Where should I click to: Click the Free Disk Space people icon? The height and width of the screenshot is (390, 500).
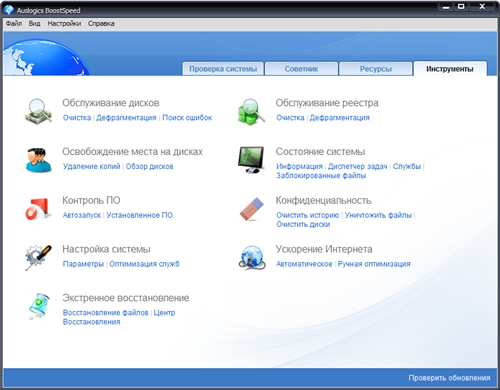pyautogui.click(x=39, y=160)
